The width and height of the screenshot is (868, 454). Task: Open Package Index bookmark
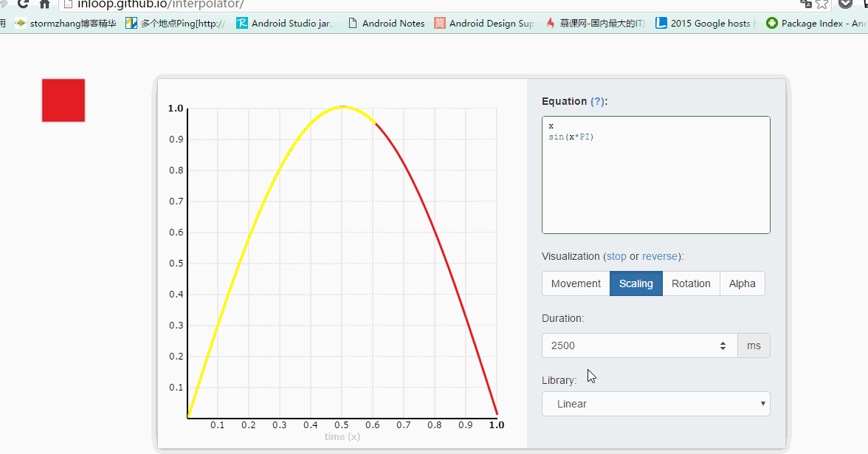[x=816, y=24]
